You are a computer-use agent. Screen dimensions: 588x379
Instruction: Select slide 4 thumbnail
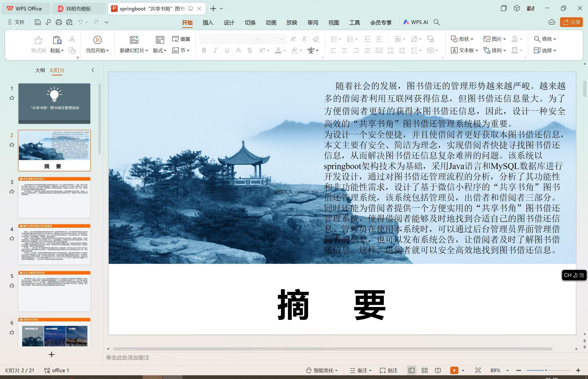pyautogui.click(x=54, y=244)
